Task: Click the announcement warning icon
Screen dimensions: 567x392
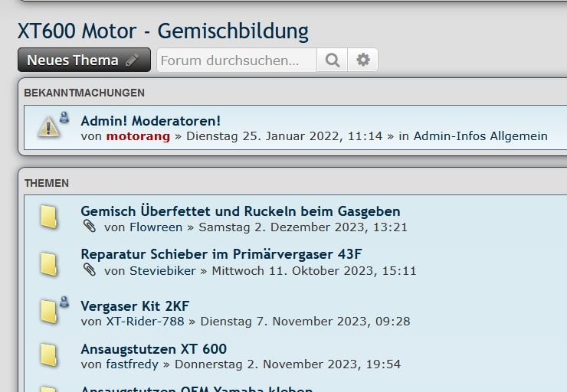Action: pyautogui.click(x=49, y=127)
